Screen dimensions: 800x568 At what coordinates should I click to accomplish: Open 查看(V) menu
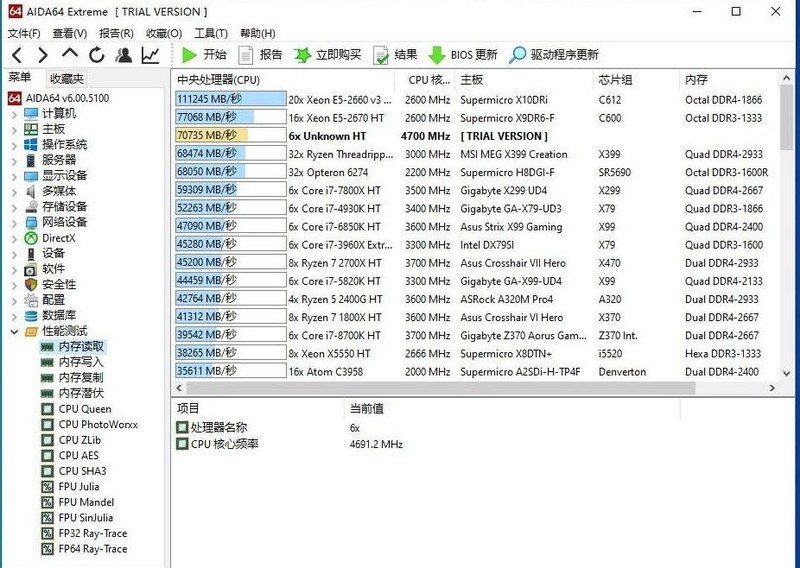pos(70,34)
